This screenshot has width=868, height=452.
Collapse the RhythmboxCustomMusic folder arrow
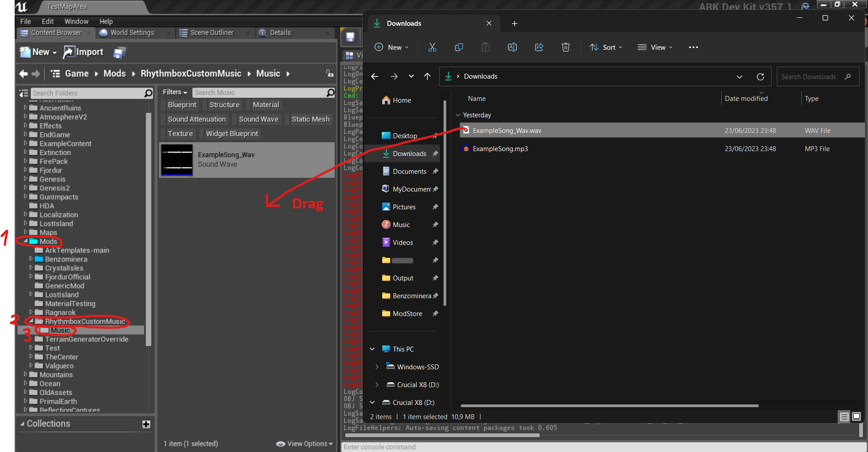click(31, 321)
